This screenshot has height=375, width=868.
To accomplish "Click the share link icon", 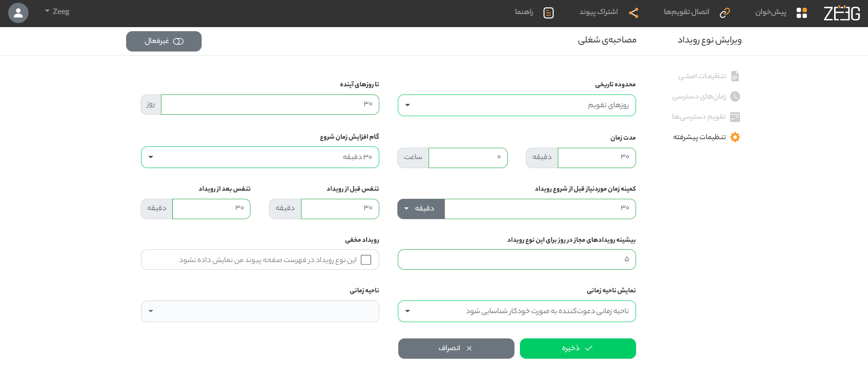I will tap(634, 13).
